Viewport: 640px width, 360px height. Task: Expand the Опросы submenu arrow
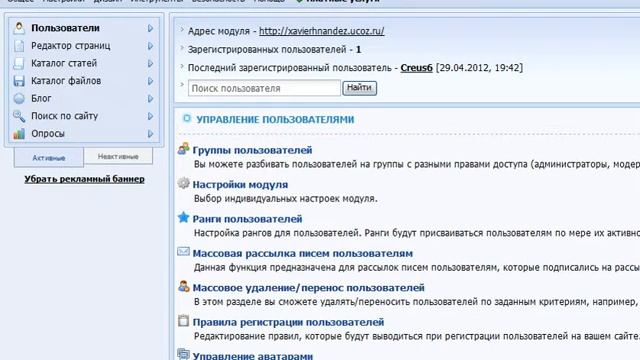point(151,133)
